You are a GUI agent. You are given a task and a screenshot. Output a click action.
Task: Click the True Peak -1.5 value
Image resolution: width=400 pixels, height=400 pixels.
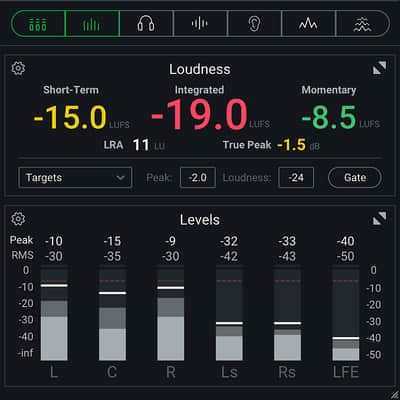291,145
